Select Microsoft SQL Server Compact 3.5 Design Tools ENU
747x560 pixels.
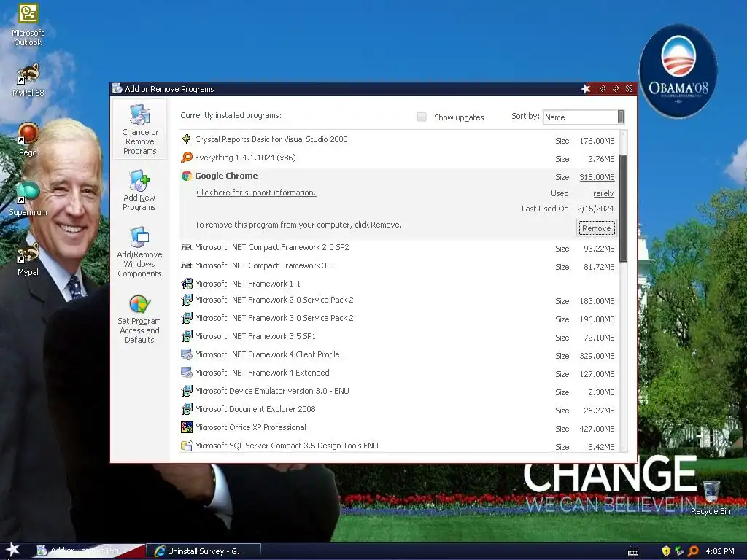(399, 446)
